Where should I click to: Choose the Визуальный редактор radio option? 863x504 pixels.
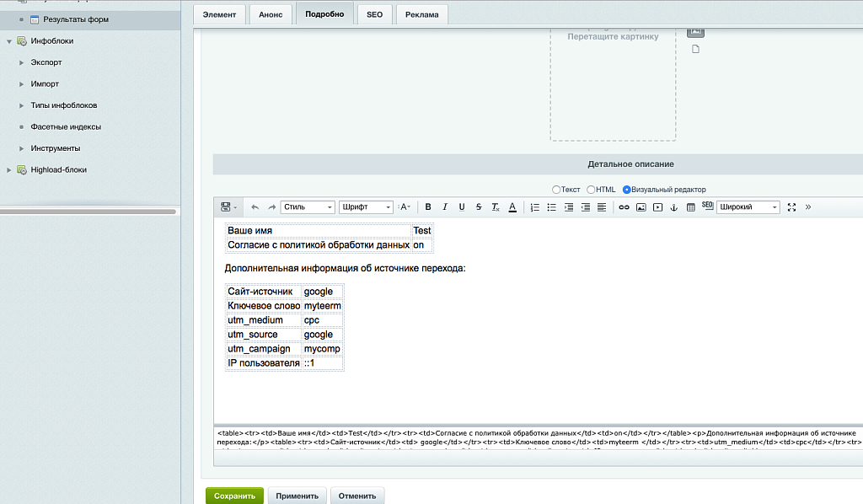coord(626,190)
